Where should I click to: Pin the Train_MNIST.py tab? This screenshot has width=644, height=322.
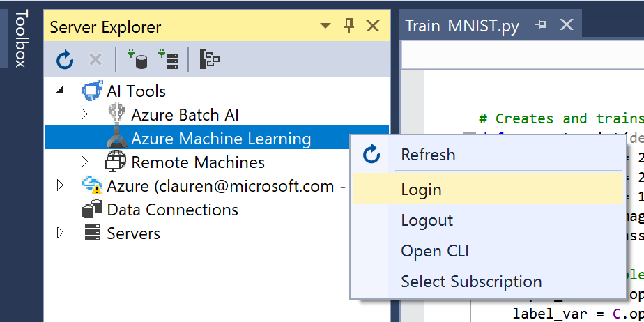[x=541, y=24]
